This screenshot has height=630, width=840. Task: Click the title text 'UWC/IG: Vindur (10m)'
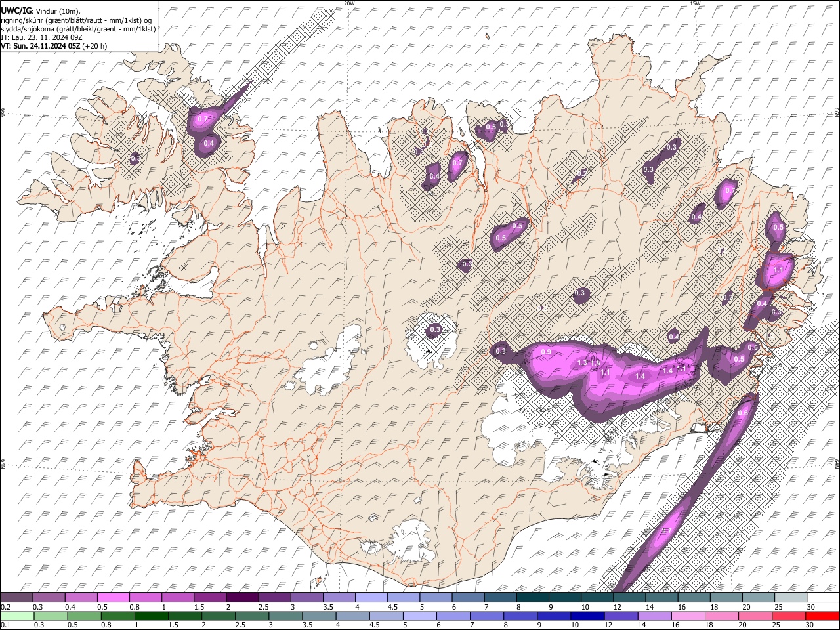click(x=41, y=11)
